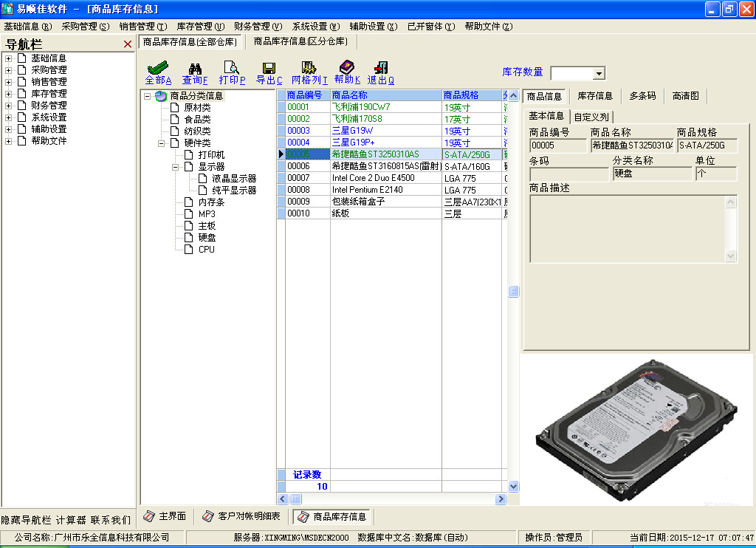Screen dimensions: 756x548
Task: Click the 全部 (All) green checkmark icon
Action: click(158, 68)
